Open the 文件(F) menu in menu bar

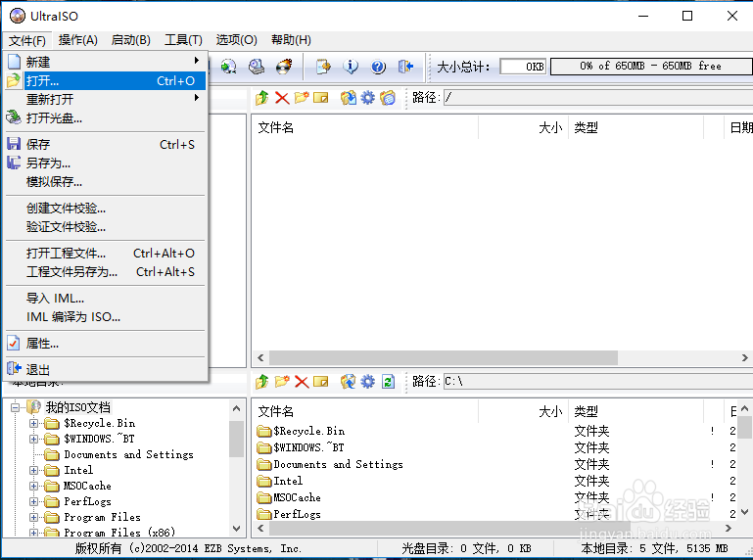coord(27,40)
